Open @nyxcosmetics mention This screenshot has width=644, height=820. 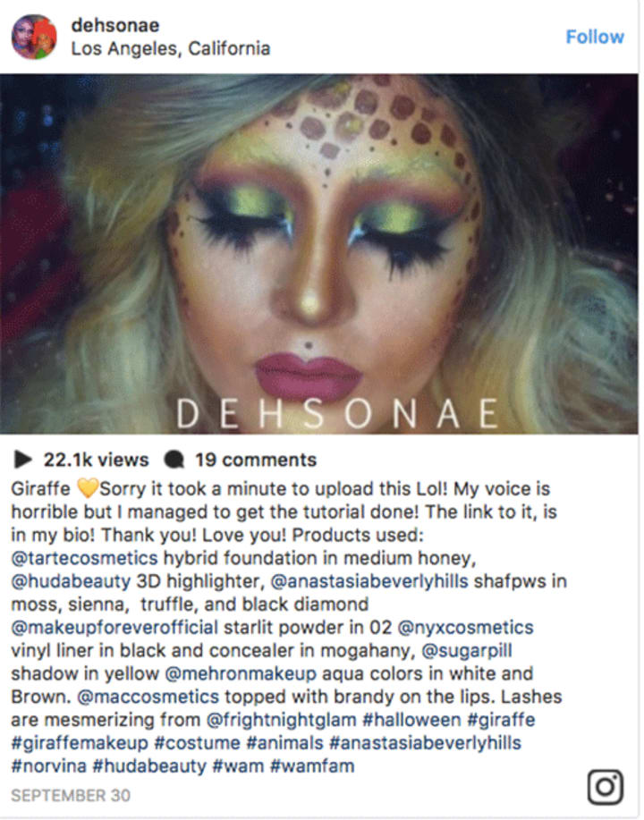tap(466, 627)
